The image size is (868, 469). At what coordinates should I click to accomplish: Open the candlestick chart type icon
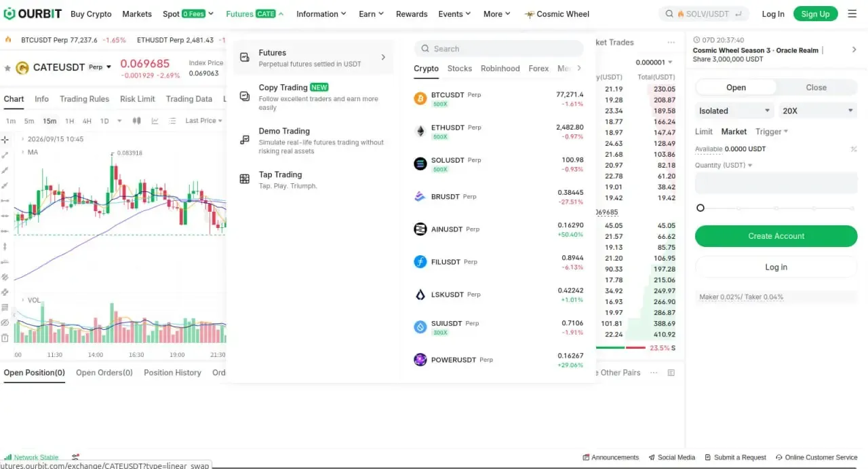pos(137,121)
